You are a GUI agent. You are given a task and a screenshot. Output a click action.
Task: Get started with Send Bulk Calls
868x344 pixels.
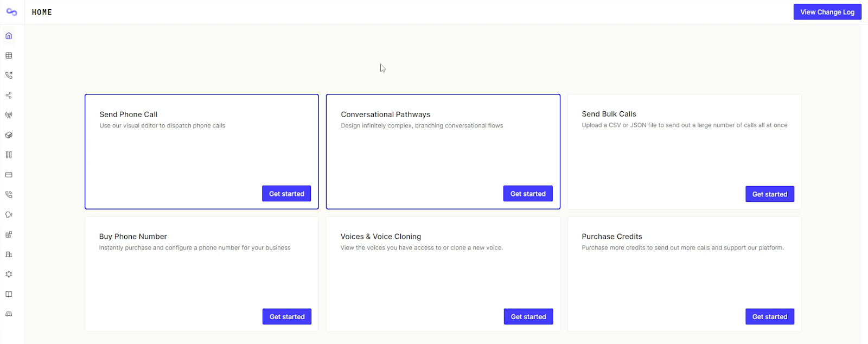tap(770, 194)
